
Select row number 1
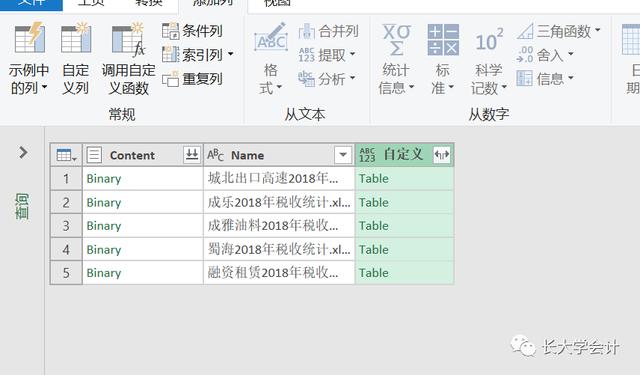[66, 179]
